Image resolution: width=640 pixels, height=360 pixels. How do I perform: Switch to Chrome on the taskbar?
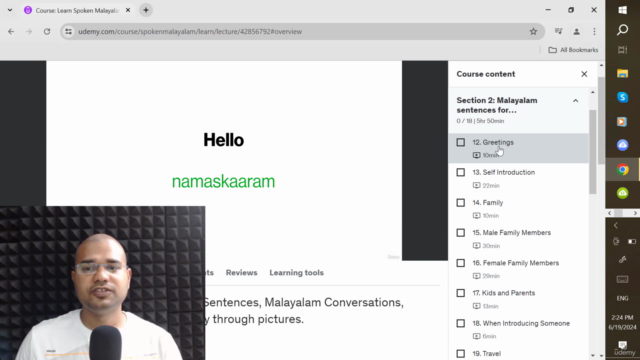[622, 169]
